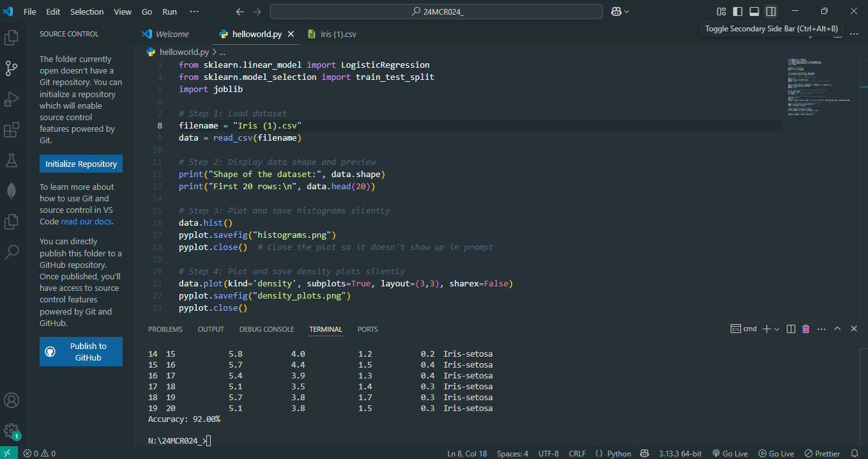868x459 pixels.
Task: Open the Testing flask view
Action: (x=11, y=160)
